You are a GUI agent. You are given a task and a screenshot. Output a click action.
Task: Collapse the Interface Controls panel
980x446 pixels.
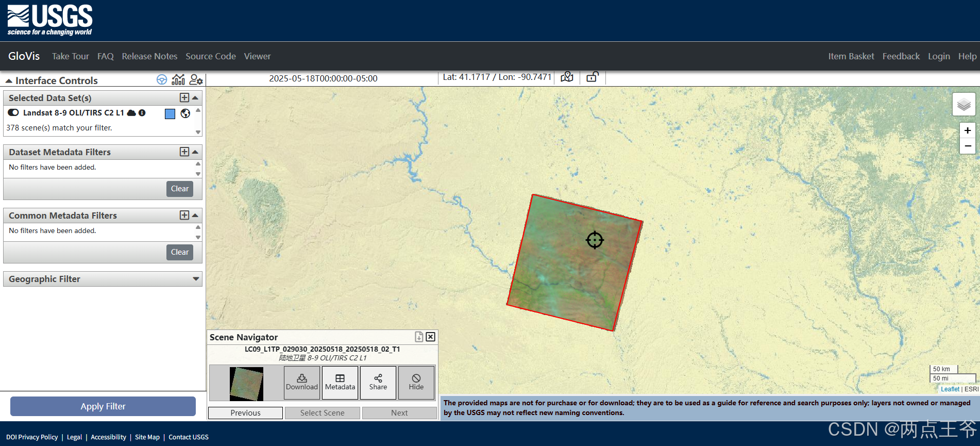coord(9,81)
